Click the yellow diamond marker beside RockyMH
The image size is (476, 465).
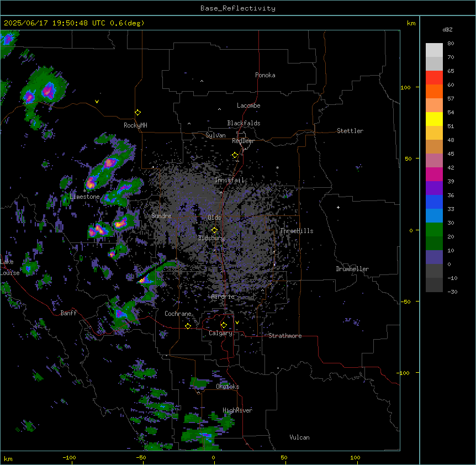coord(138,113)
